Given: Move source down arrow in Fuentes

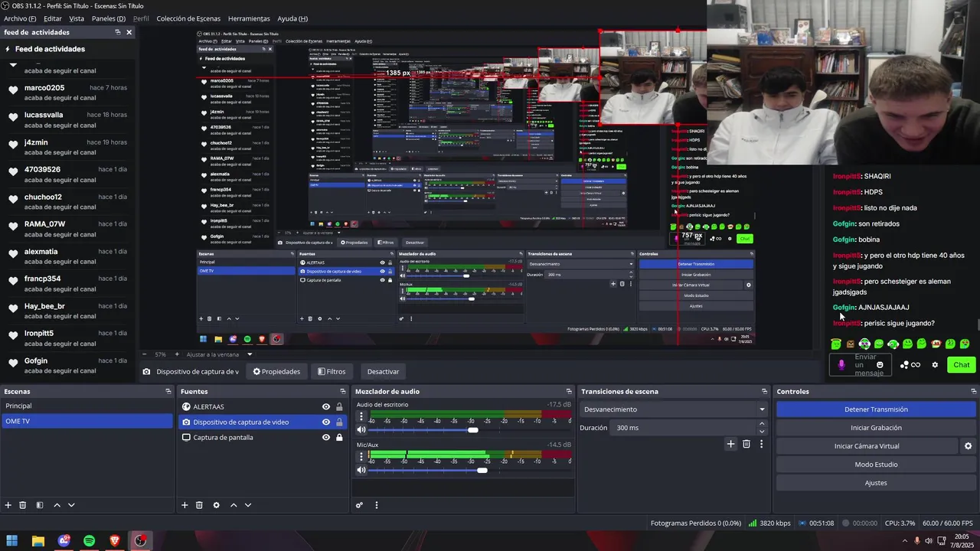Looking at the screenshot, I should (x=247, y=505).
